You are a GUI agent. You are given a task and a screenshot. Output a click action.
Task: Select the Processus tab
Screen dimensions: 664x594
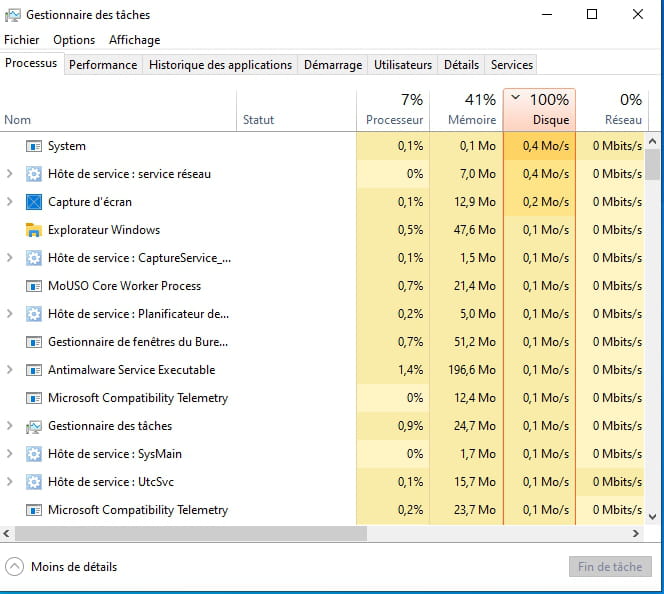pos(31,63)
